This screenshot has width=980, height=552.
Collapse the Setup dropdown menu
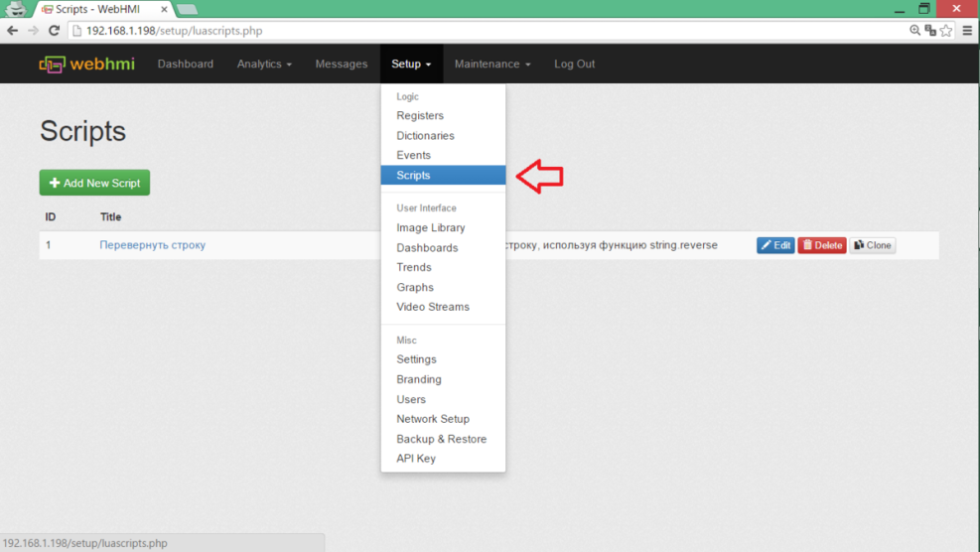tap(411, 64)
